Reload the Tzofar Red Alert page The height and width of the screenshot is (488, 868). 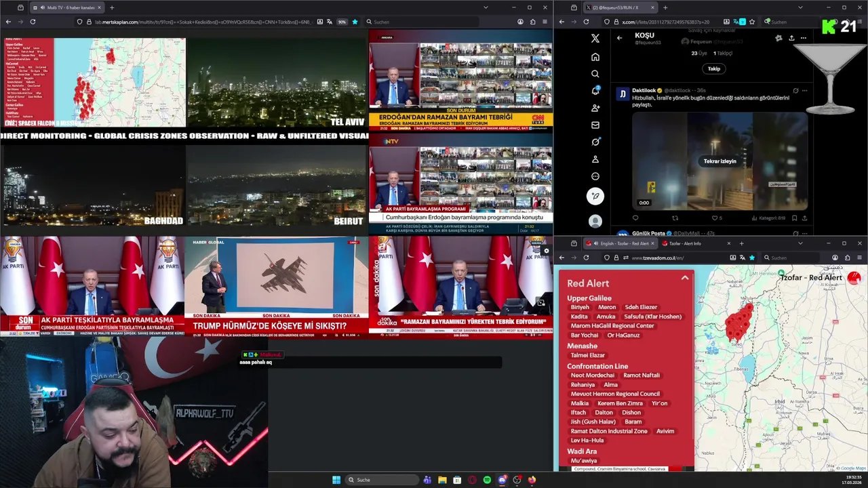point(586,258)
